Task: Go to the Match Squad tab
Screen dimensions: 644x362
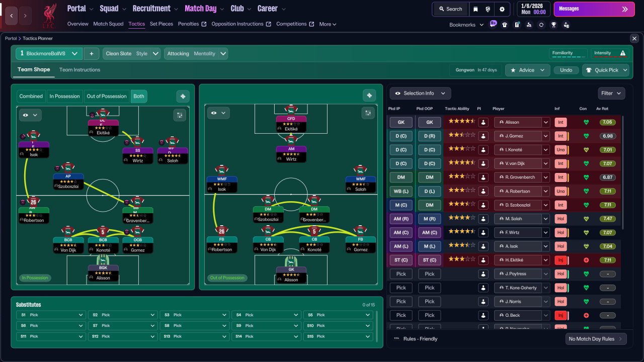Action: (108, 24)
